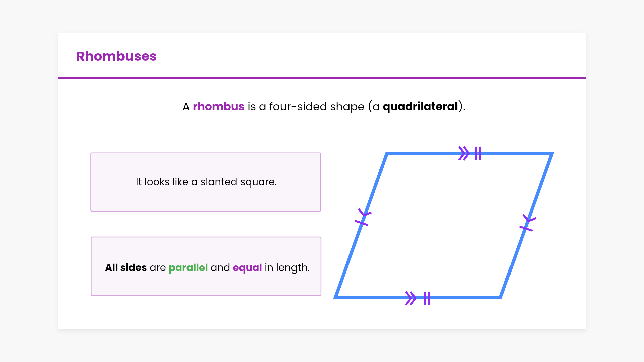Image resolution: width=644 pixels, height=362 pixels.
Task: Click the words "in length." in the lower box
Action: (x=287, y=268)
